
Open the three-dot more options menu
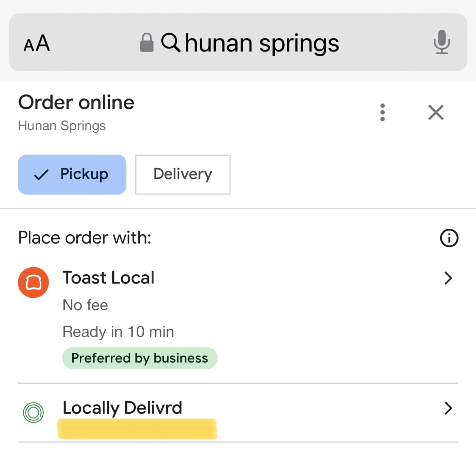[382, 112]
